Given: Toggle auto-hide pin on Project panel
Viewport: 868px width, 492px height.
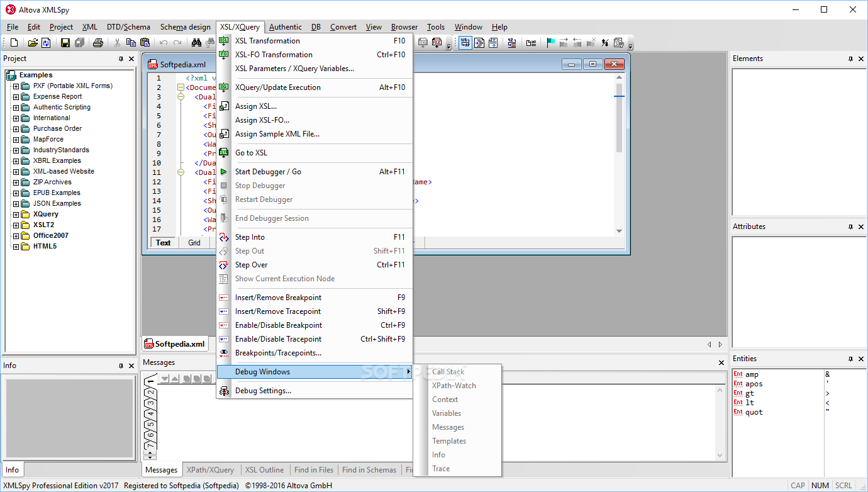Looking at the screenshot, I should click(121, 59).
